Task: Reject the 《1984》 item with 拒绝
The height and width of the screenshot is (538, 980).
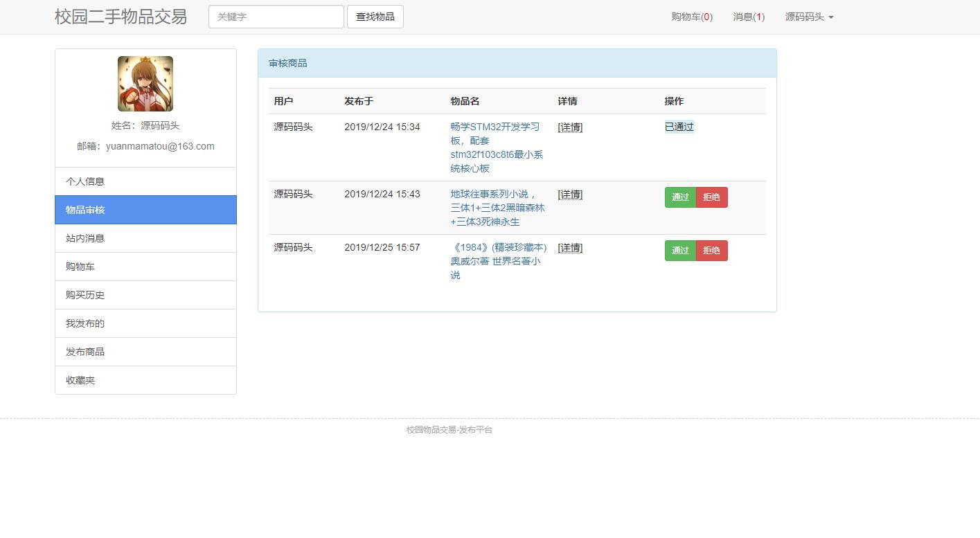Action: click(x=711, y=251)
